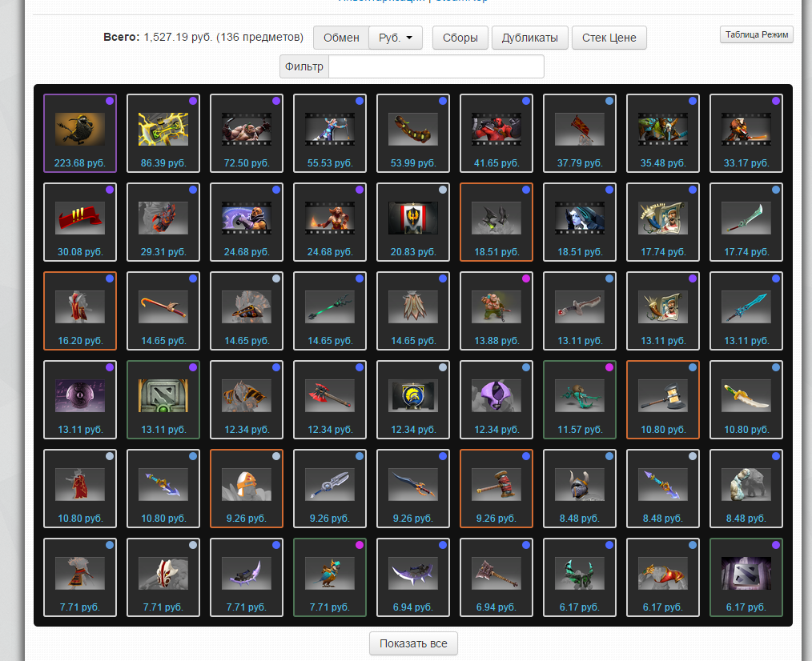Open the 72.50 руб. item
The width and height of the screenshot is (812, 661).
(247, 133)
